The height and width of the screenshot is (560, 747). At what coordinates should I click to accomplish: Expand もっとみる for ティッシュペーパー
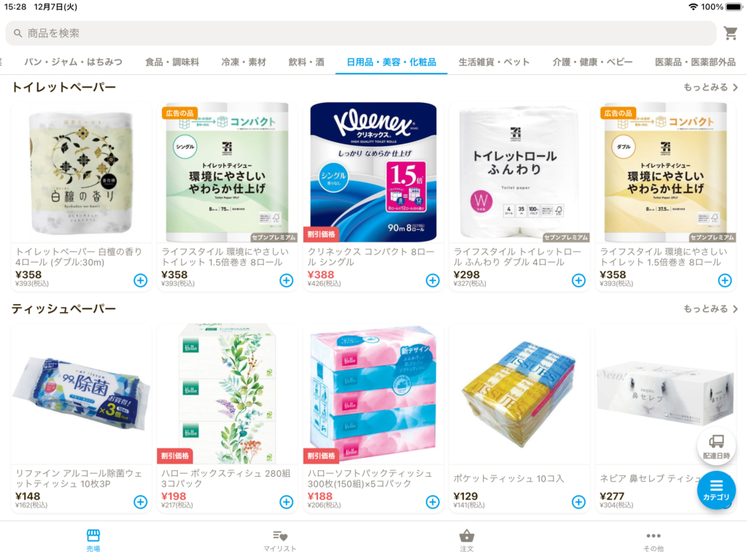click(711, 308)
